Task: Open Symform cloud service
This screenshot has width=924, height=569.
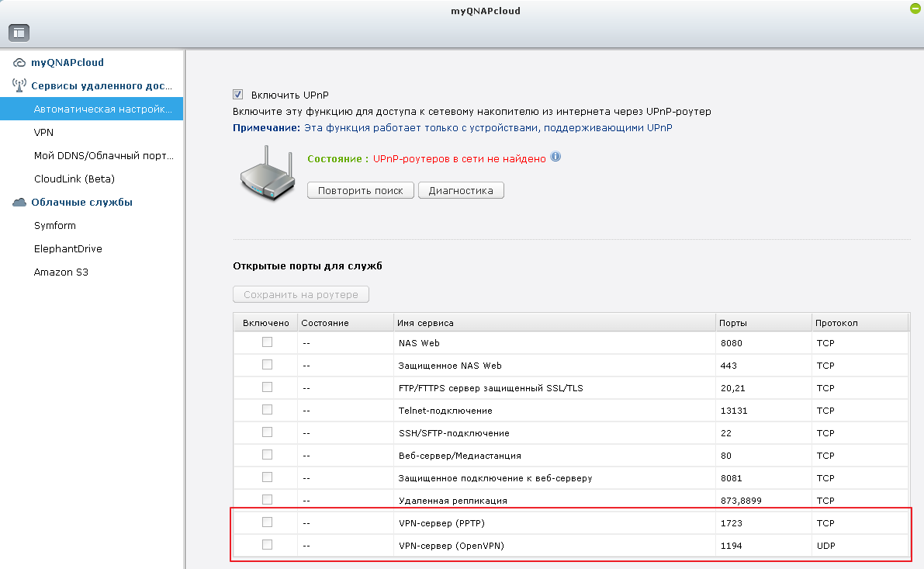Action: pos(55,225)
